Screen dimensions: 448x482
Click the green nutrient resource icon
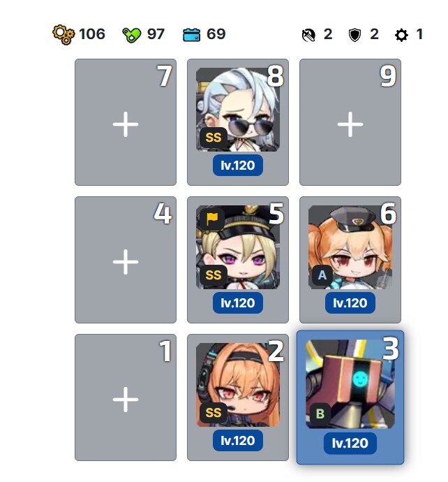coord(132,35)
